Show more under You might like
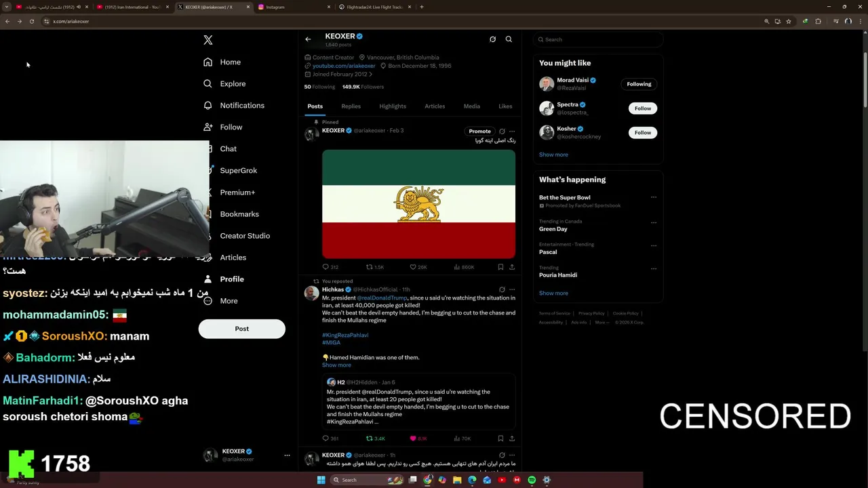The width and height of the screenshot is (868, 488). (553, 155)
